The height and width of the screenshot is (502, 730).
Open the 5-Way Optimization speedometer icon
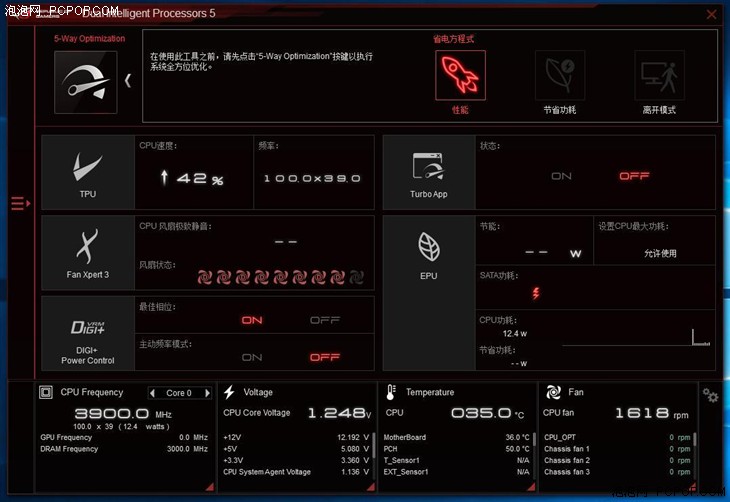point(86,82)
